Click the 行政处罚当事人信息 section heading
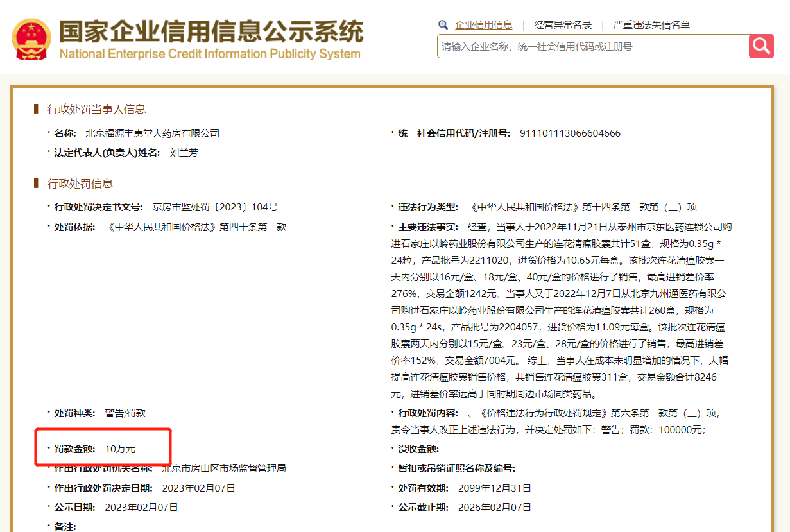 point(96,109)
